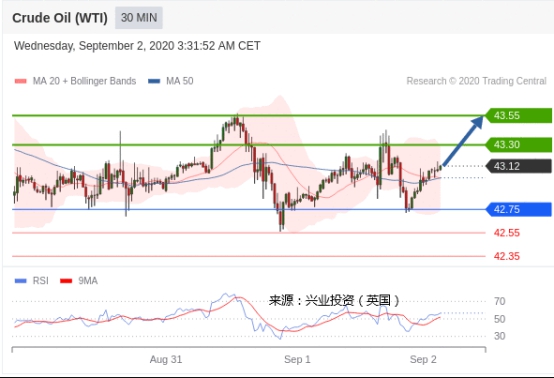The image size is (554, 378).
Task: Select the 42.75 pivot price tag
Action: (519, 209)
